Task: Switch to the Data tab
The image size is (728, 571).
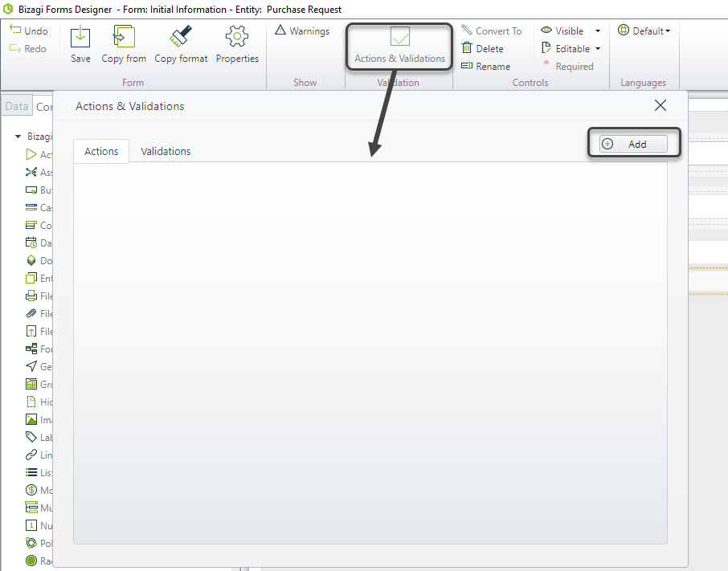Action: 17,107
